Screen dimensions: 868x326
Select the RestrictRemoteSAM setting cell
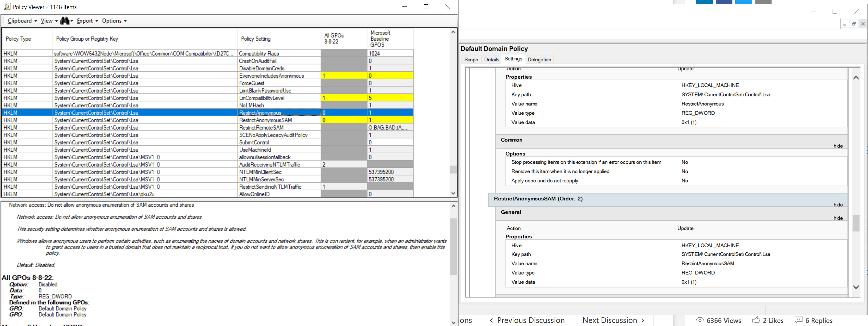click(279, 128)
